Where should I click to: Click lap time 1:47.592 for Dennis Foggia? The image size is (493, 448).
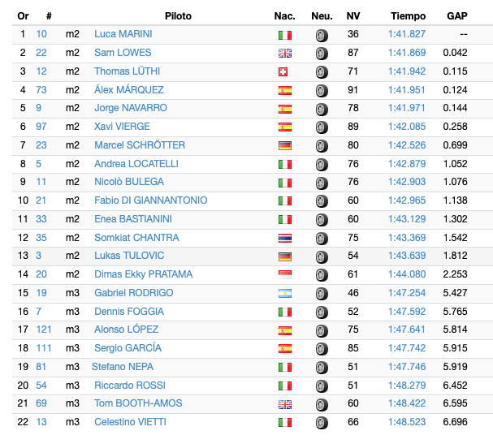coord(407,312)
